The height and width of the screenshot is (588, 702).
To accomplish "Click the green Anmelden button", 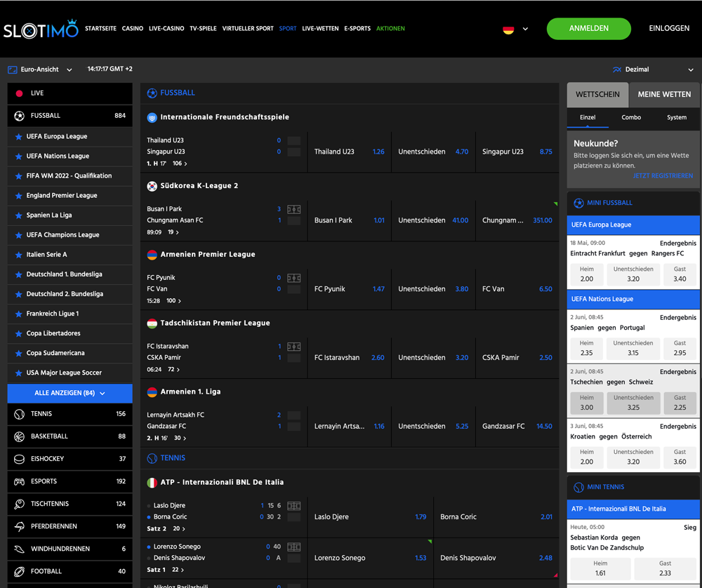I will click(589, 29).
